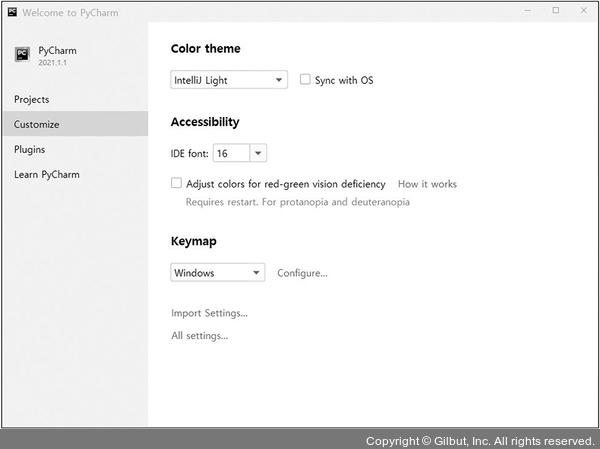The image size is (600, 449).
Task: Minimize the Welcome to PyCharm window
Action: [528, 10]
